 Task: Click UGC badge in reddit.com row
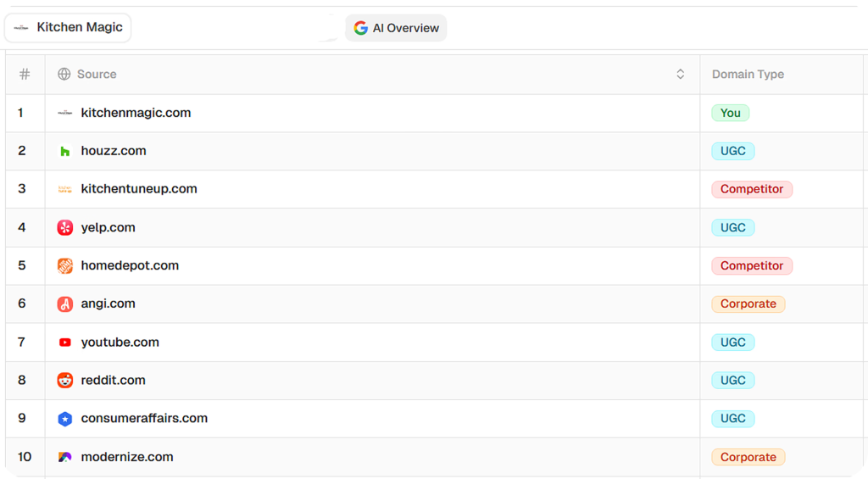coord(732,381)
